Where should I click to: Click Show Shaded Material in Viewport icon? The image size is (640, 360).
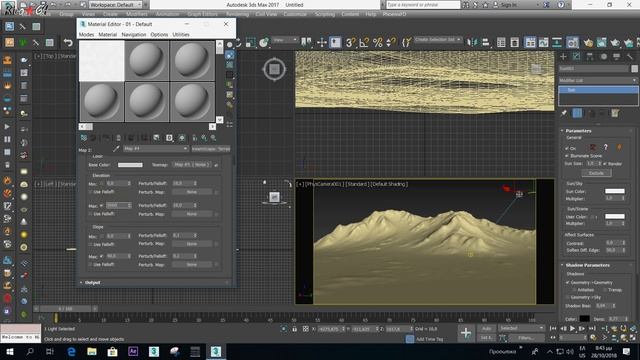tap(182, 138)
